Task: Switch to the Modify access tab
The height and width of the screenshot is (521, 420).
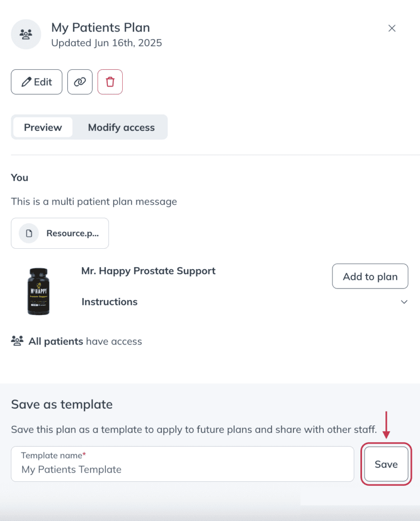Action: point(121,127)
